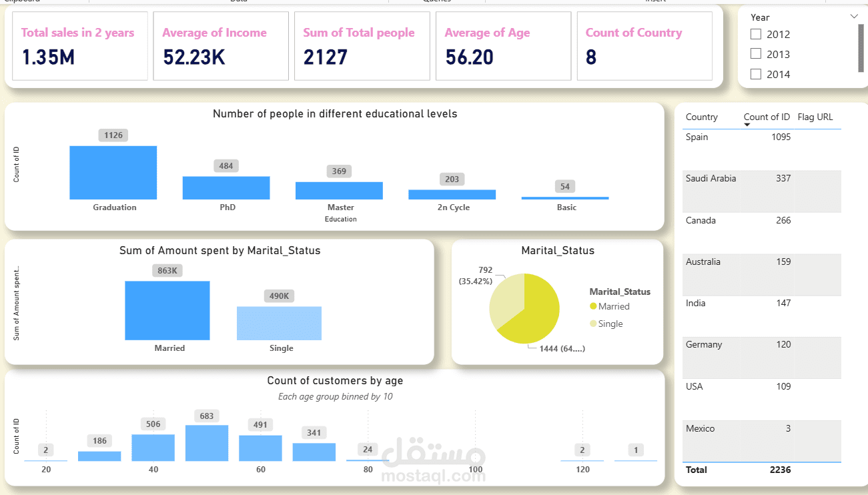The width and height of the screenshot is (868, 495).
Task: Click the 2127 total people value
Action: tap(326, 58)
